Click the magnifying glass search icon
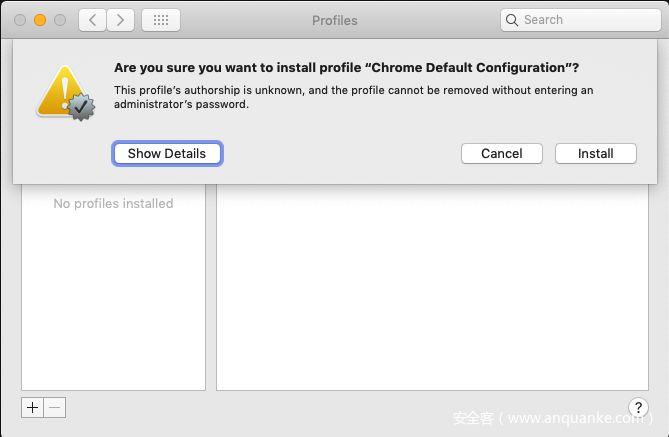This screenshot has height=437, width=669. point(512,20)
